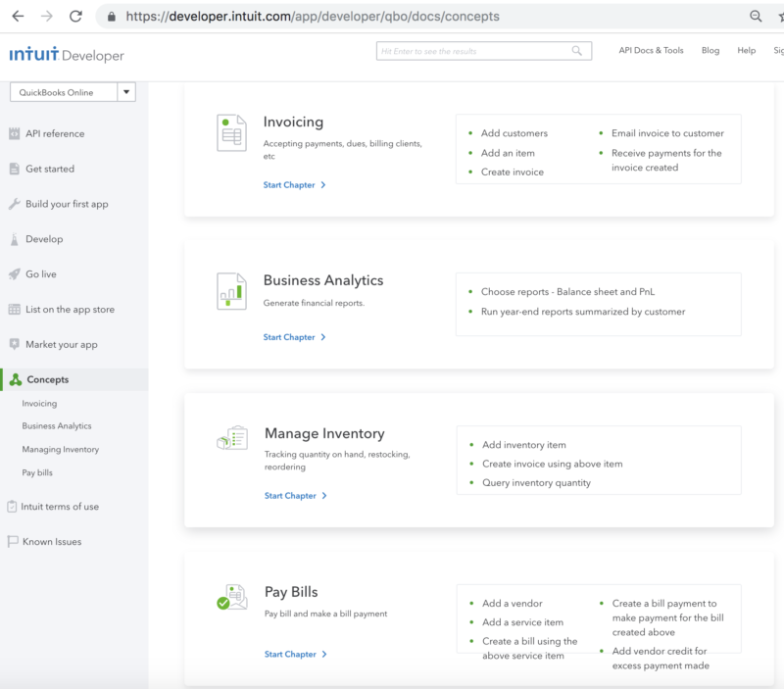
Task: Click the arrow next to Pay Bills Start Chapter
Action: pyautogui.click(x=324, y=654)
